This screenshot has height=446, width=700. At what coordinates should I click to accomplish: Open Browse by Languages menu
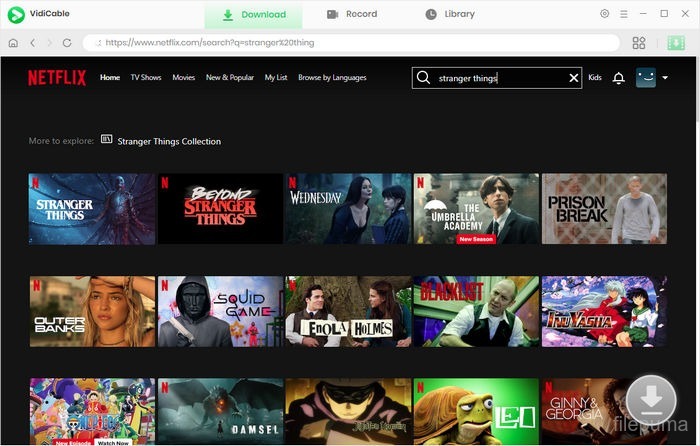[x=332, y=77]
